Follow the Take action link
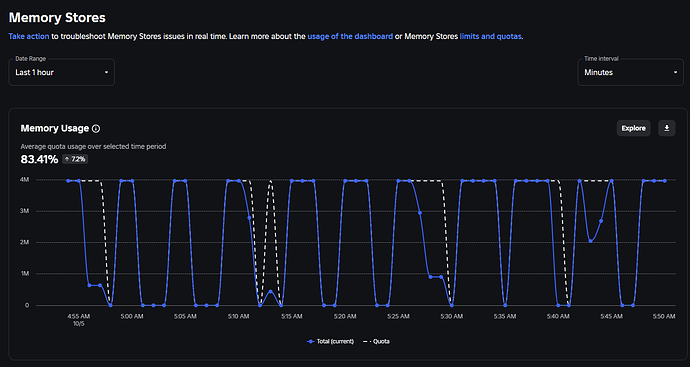This screenshot has width=690, height=367. [29, 36]
